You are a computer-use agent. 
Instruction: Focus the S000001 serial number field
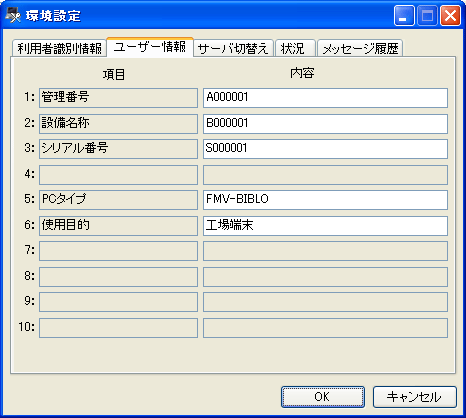click(x=325, y=149)
